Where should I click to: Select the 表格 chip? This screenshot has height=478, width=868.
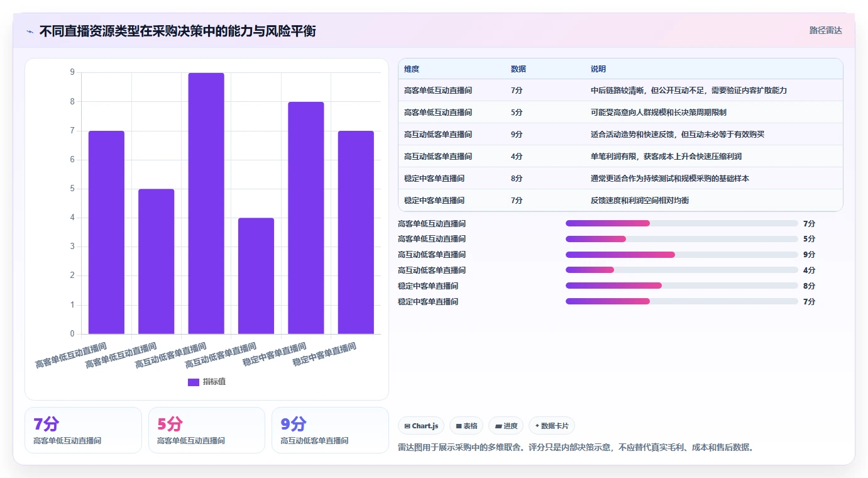click(466, 426)
